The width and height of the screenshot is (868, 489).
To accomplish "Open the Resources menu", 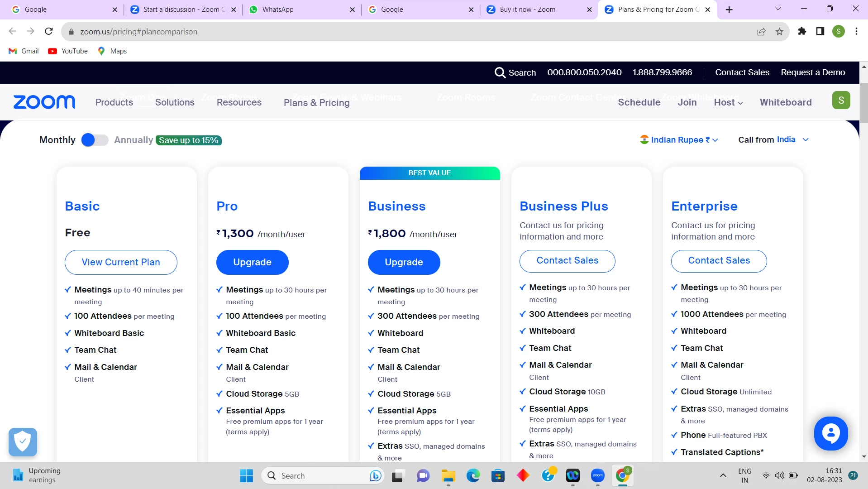I will [x=239, y=102].
